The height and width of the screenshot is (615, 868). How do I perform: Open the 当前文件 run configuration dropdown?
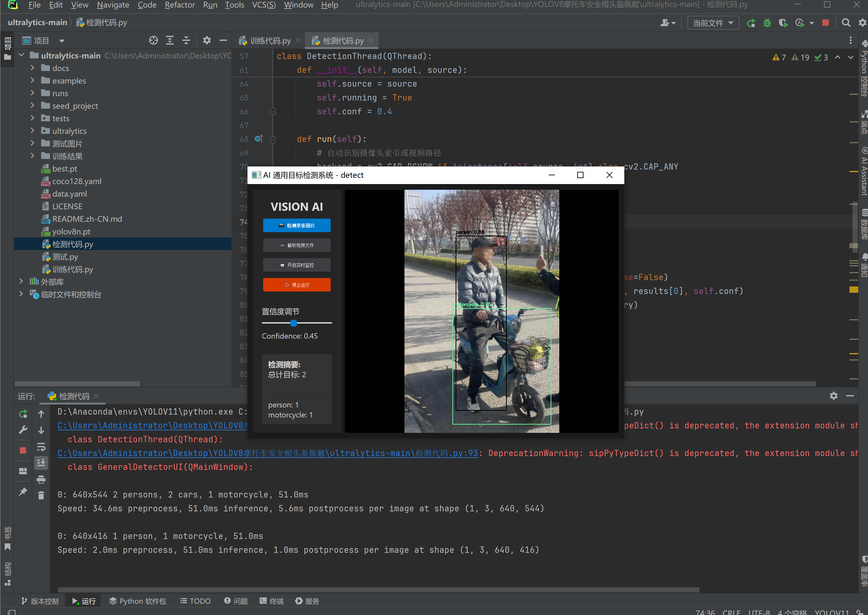(713, 23)
